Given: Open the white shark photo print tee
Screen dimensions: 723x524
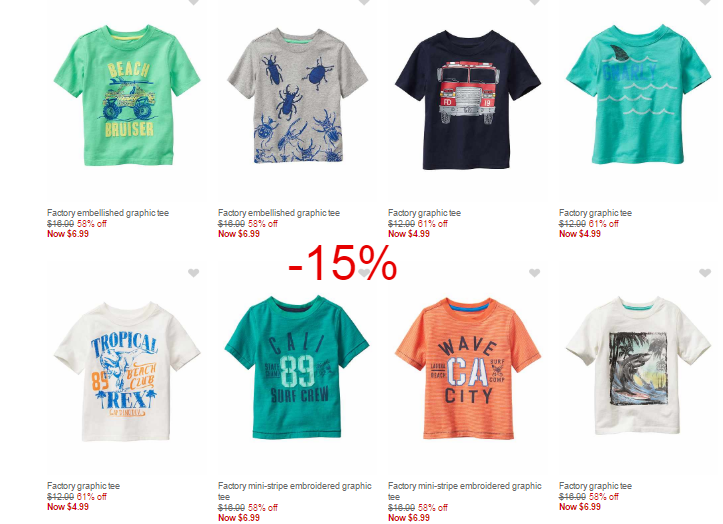Looking at the screenshot, I should click(639, 366).
